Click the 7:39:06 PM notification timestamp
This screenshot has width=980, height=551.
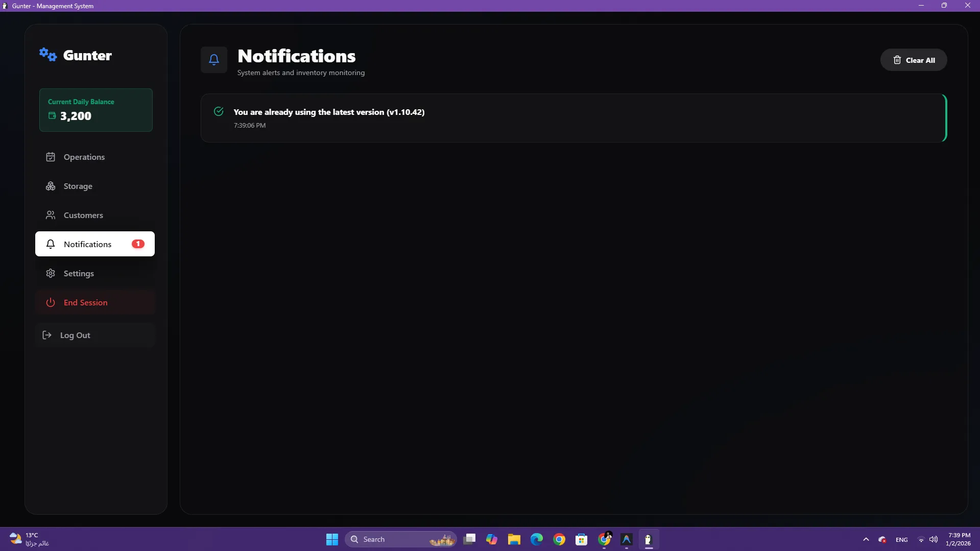[250, 125]
